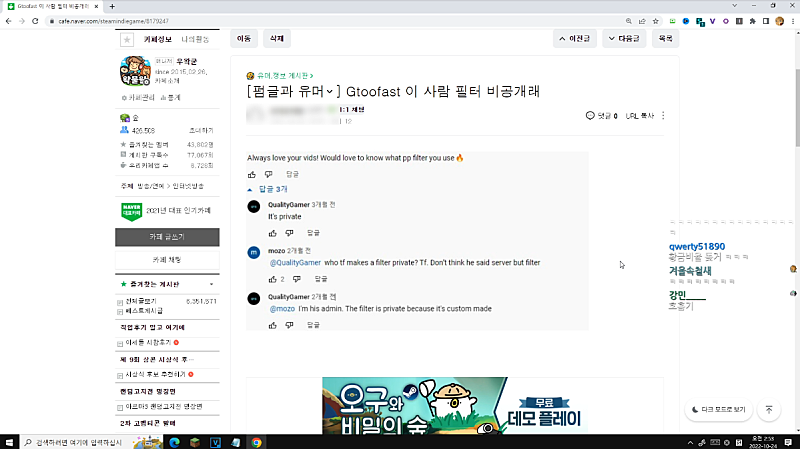Open the Chrome profile avatar
The height and width of the screenshot is (449, 800).
point(779,21)
